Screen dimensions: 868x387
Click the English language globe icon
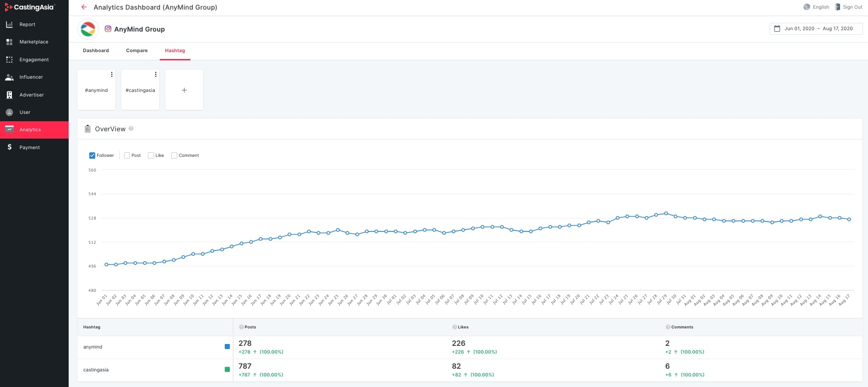[x=807, y=7]
